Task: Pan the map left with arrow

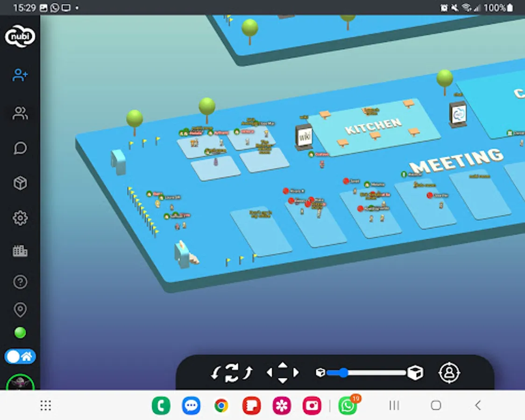Action: coord(270,372)
